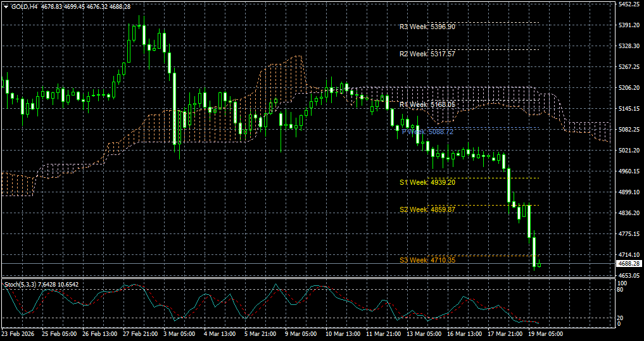Click 5391.20 on the price axis
Viewport: 644px width, 341px height.
coord(629,25)
